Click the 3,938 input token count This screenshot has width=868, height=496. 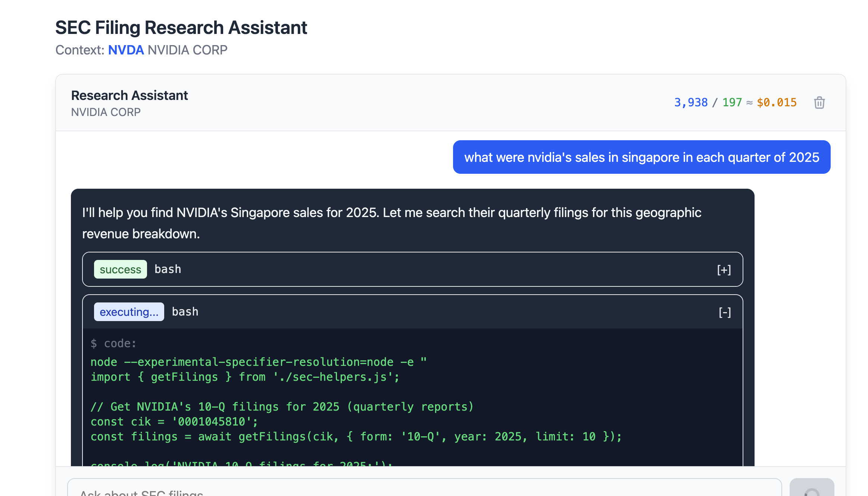pyautogui.click(x=690, y=103)
